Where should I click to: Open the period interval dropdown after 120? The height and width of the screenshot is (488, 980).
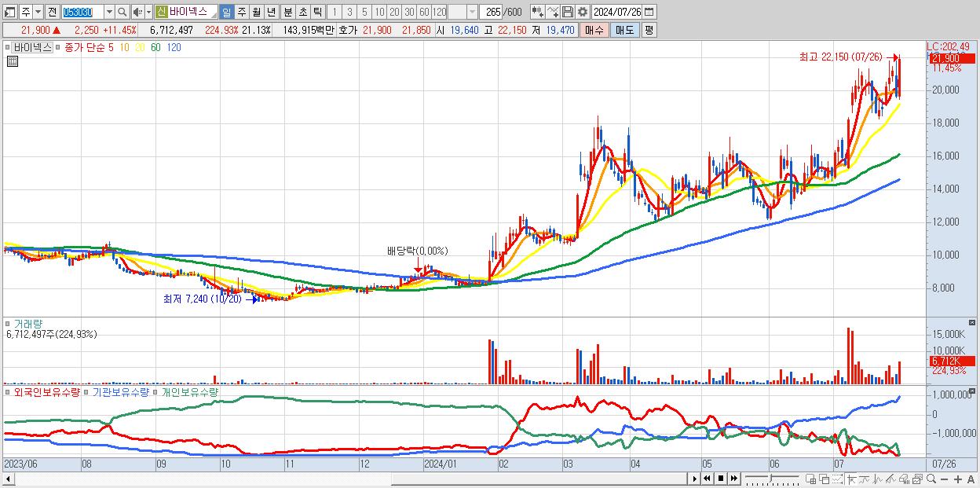tap(472, 12)
